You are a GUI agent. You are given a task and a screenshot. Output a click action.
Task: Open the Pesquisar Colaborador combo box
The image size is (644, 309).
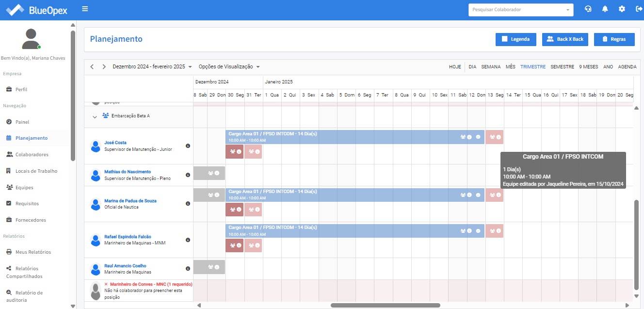pos(521,10)
